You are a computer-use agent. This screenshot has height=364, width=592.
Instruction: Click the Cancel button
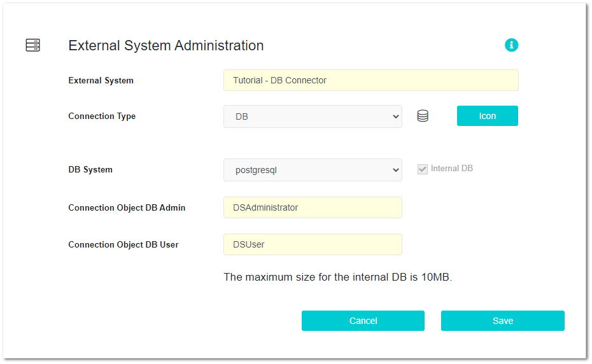click(x=363, y=321)
